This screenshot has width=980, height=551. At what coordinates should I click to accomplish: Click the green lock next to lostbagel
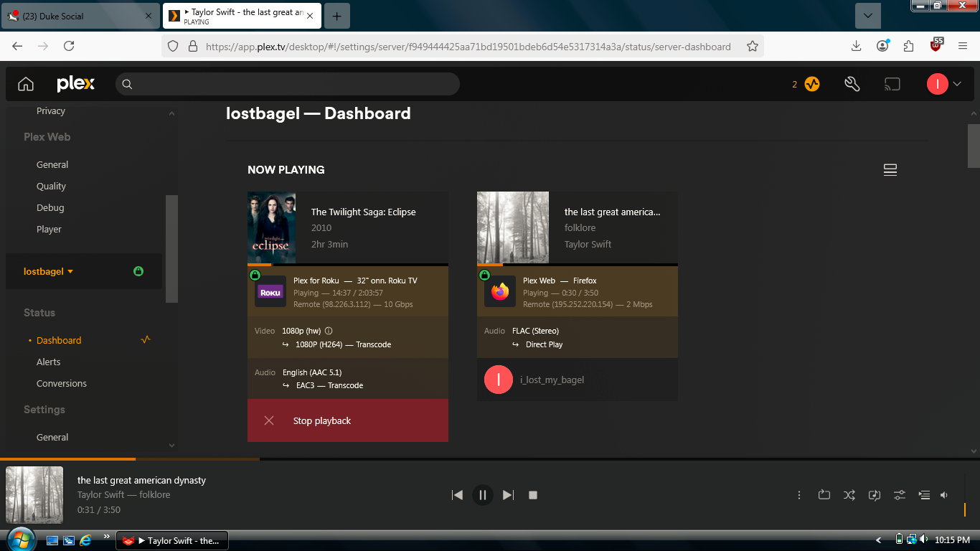138,271
